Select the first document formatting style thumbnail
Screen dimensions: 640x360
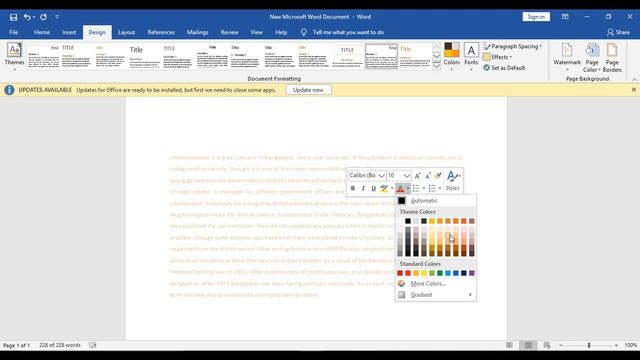(43, 56)
